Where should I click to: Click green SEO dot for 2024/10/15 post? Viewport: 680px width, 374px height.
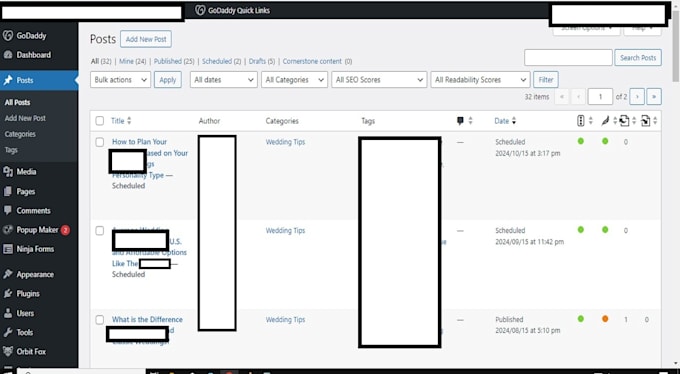[581, 141]
